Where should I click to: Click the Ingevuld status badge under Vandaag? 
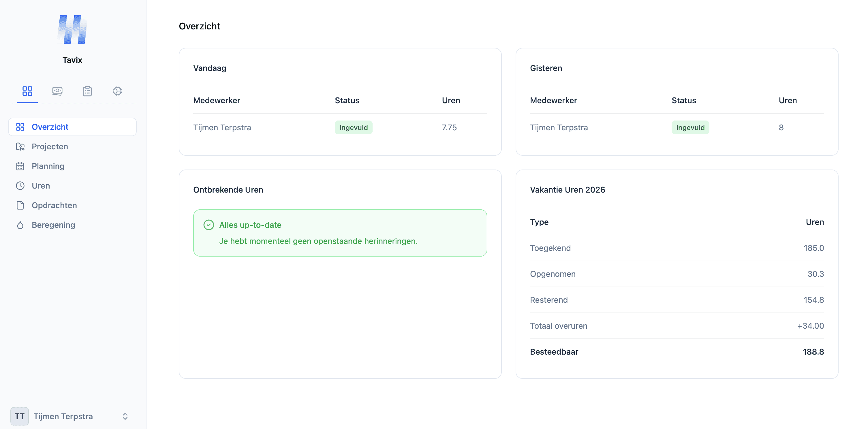[x=354, y=127]
